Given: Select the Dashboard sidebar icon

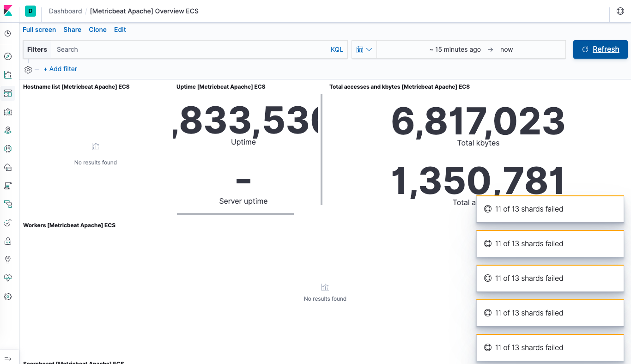Looking at the screenshot, I should coord(8,93).
